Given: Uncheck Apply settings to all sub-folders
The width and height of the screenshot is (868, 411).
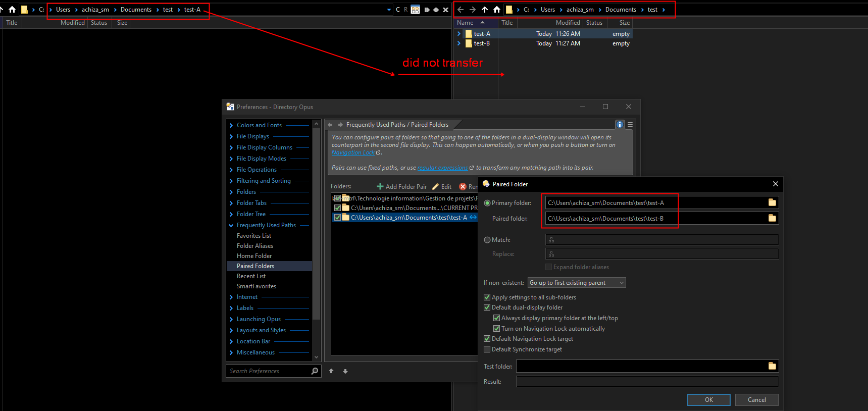Looking at the screenshot, I should click(487, 297).
